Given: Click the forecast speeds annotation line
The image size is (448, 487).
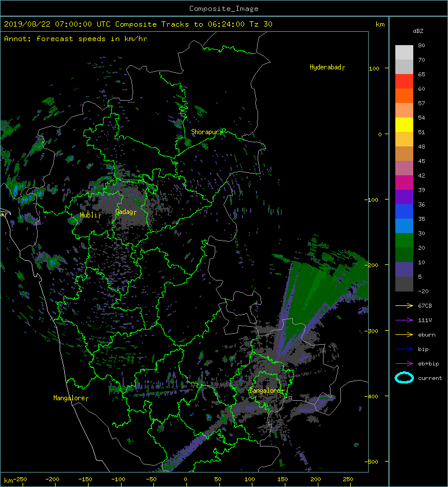Looking at the screenshot, I should tap(76, 39).
